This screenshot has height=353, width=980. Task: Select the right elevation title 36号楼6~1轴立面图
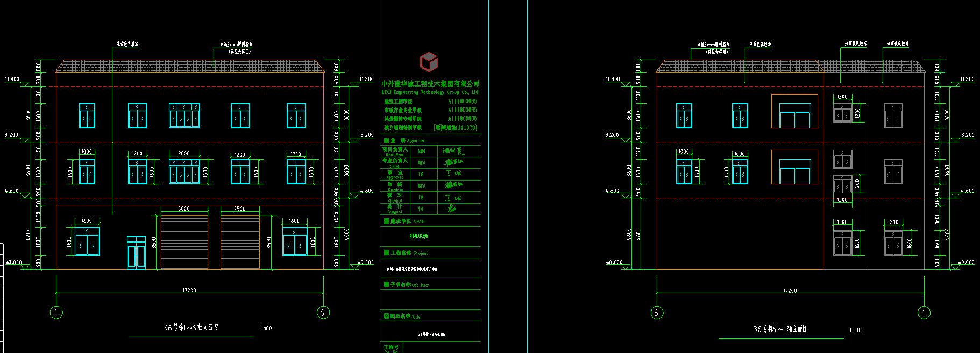[780, 329]
